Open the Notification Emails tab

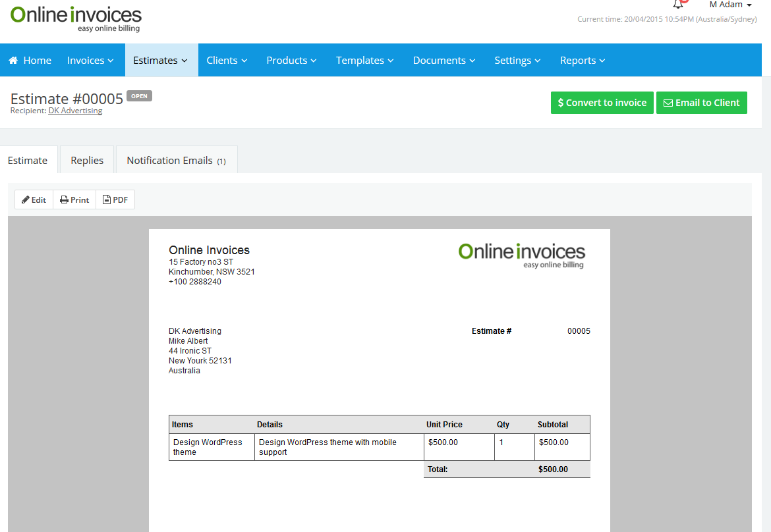coord(176,160)
